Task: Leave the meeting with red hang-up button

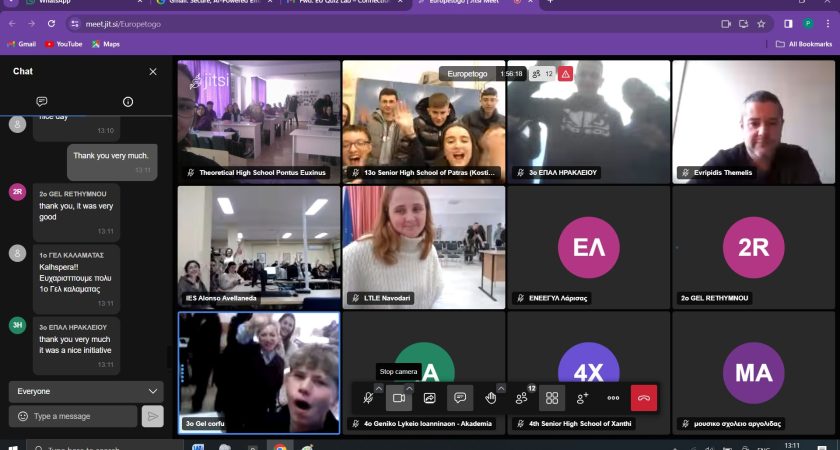Action: [x=644, y=398]
